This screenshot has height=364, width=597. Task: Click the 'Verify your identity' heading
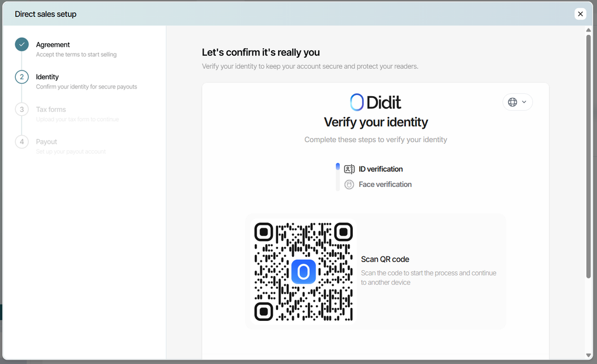coord(376,122)
